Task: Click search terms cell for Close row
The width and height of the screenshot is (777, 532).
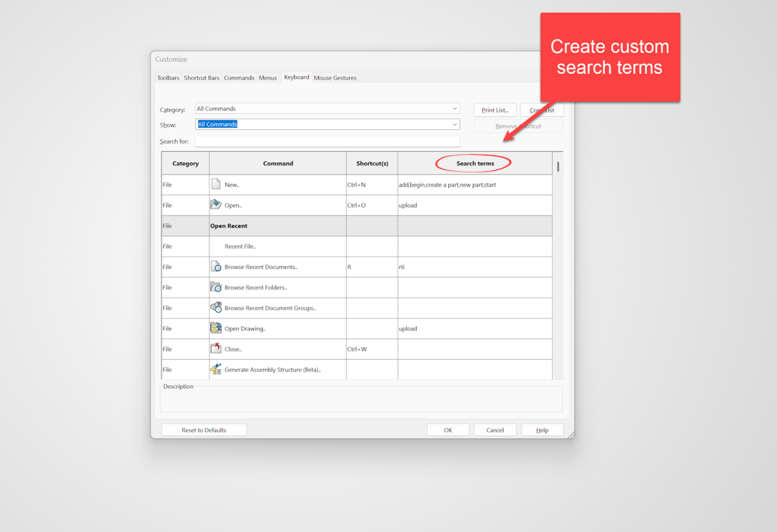Action: 475,349
